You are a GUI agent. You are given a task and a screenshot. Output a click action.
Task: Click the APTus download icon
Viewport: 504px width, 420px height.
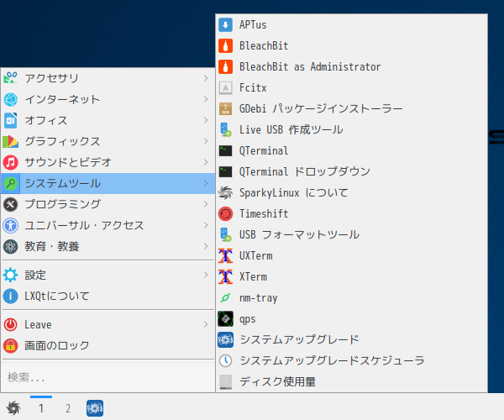225,24
